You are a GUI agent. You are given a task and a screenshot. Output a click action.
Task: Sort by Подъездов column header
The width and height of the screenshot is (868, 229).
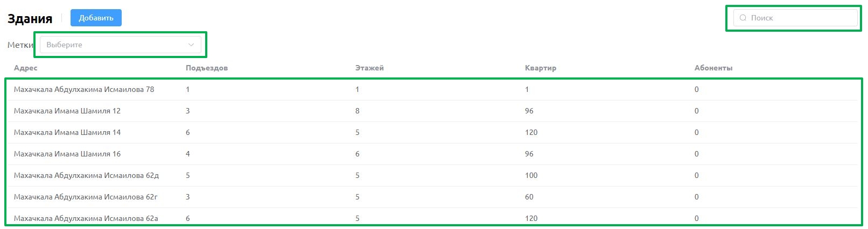pos(207,68)
